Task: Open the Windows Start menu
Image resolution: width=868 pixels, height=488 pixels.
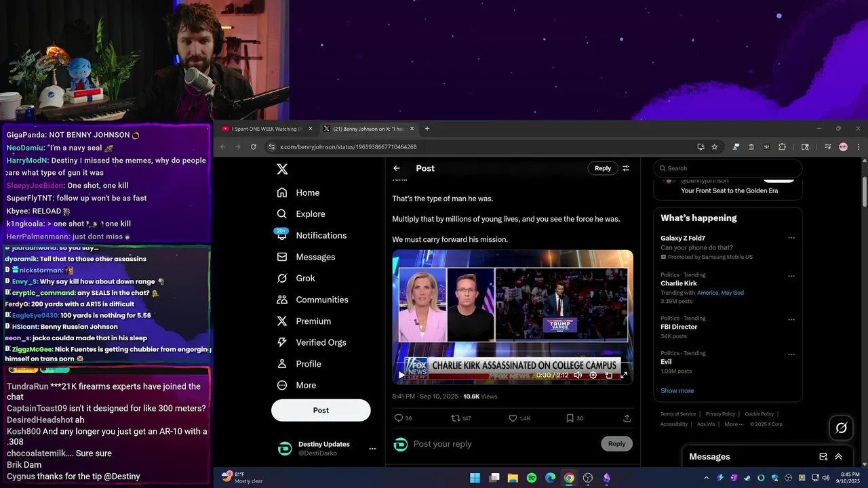Action: click(475, 478)
